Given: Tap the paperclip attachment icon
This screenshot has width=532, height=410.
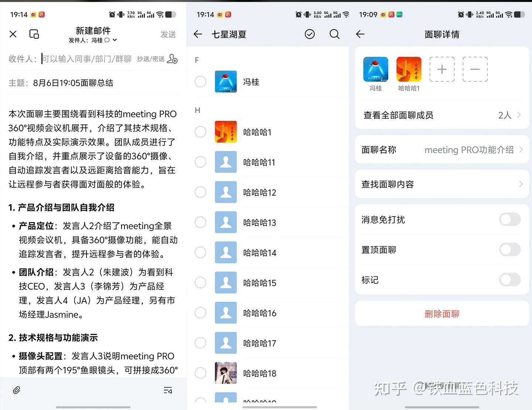Looking at the screenshot, I should pyautogui.click(x=17, y=390).
